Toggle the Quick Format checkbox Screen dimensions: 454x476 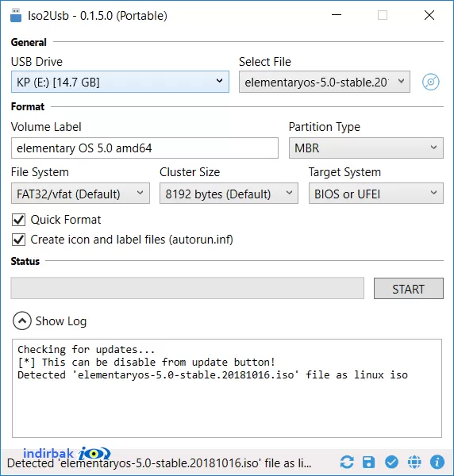tap(18, 220)
